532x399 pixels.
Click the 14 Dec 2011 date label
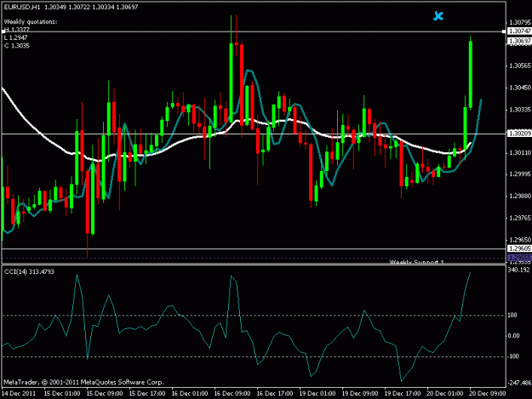point(19,393)
